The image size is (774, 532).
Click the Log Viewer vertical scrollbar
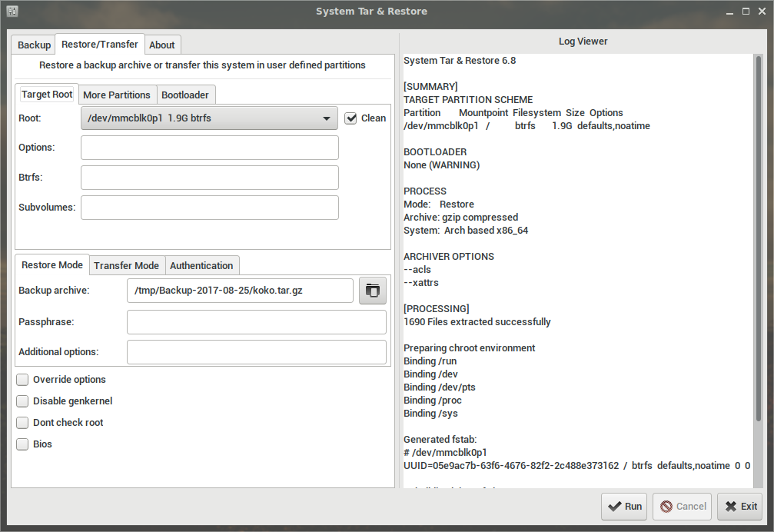click(x=759, y=238)
